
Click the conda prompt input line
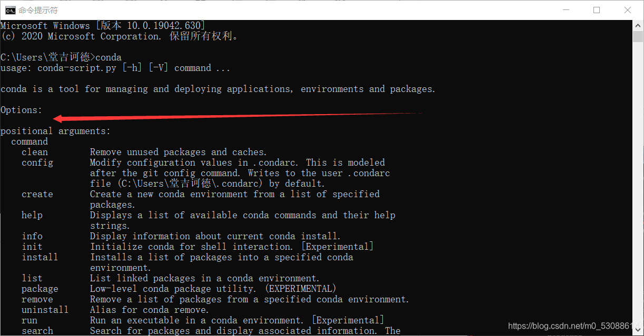[x=61, y=57]
